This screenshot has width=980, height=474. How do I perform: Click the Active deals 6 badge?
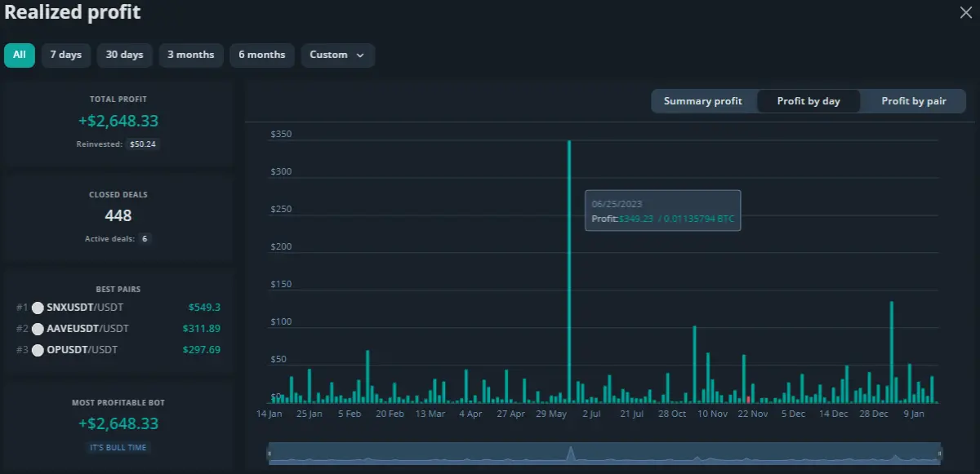144,239
